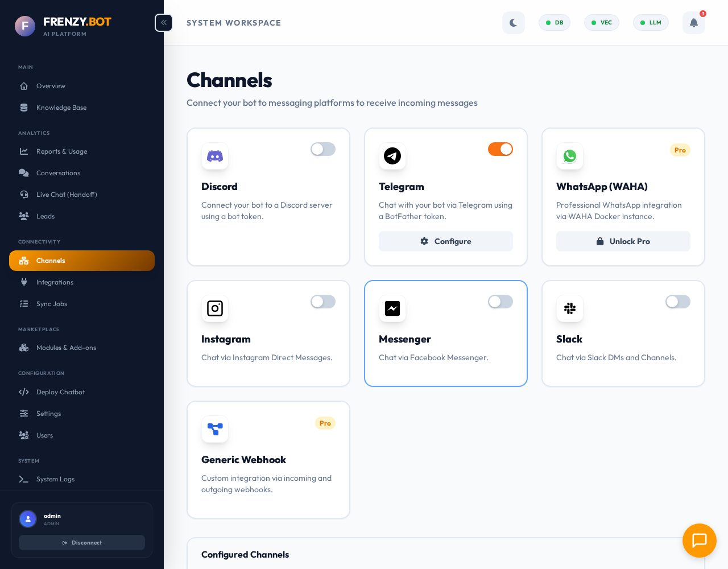Open the Discord channel icon

click(x=215, y=156)
